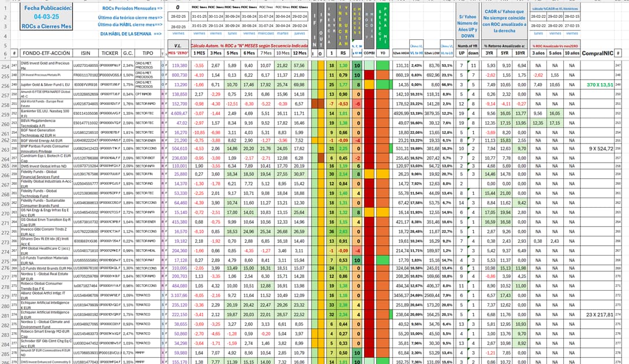
Task: Select the 1-month ROC value -10,85
Action: click(x=199, y=132)
